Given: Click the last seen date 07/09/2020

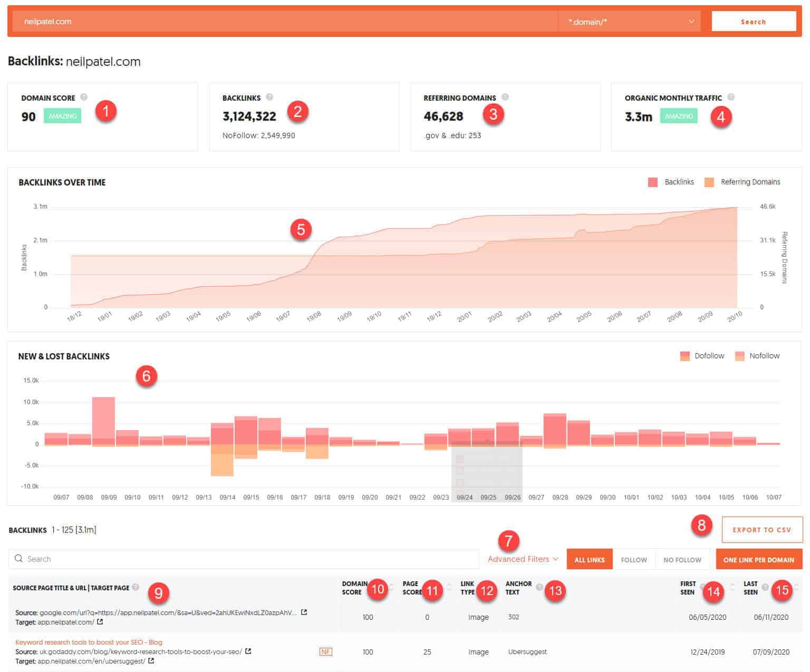Looking at the screenshot, I should pos(771,652).
